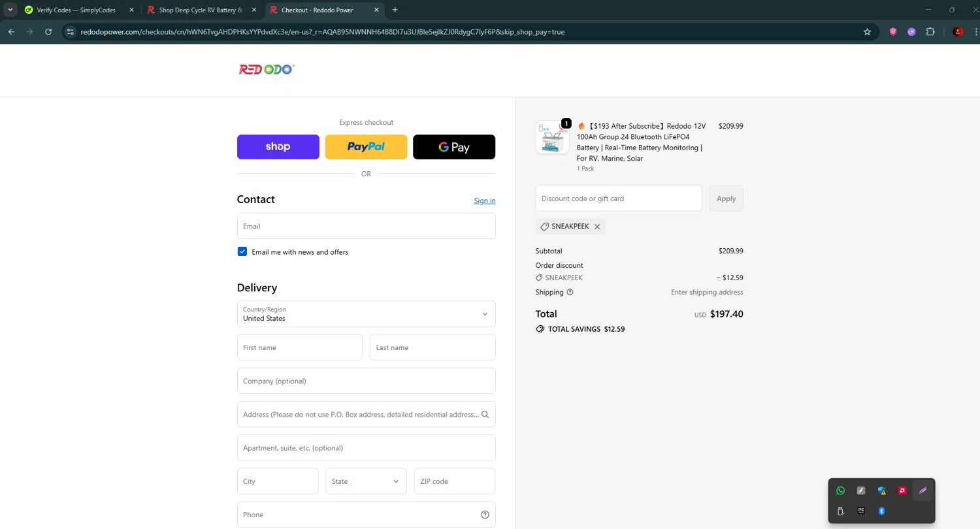Open the browser profile avatar
This screenshot has width=980, height=529.
coord(958,31)
